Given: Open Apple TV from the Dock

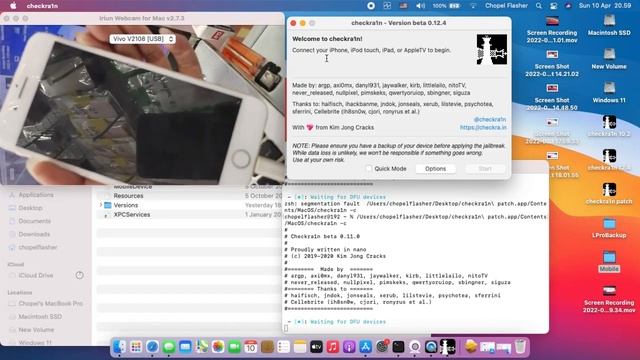Looking at the screenshot, I should 316,347.
